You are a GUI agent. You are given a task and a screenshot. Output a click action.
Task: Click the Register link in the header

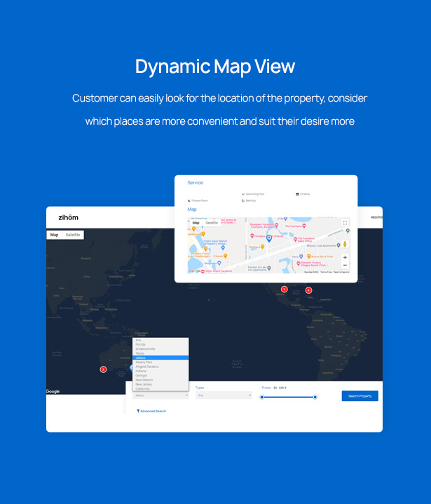pyautogui.click(x=376, y=217)
